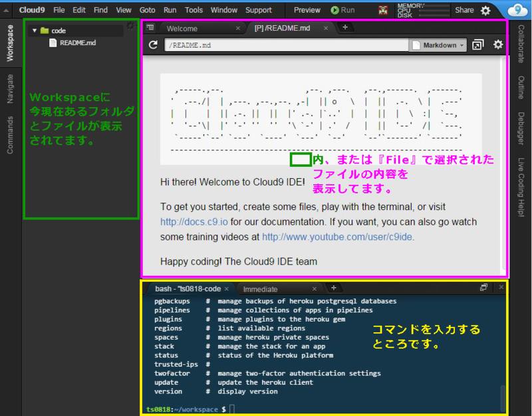Viewport: 532px width, 416px height.
Task: Close the bash terminal tab
Action: pyautogui.click(x=226, y=289)
